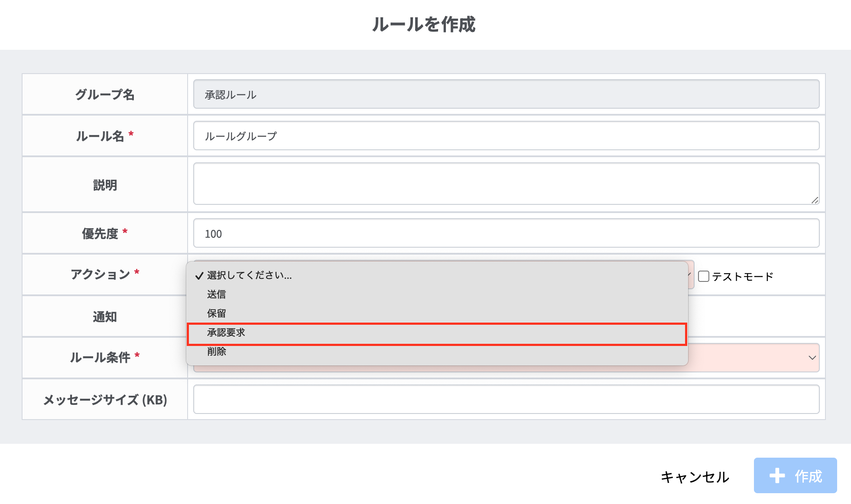Select the 承認要求 option
851x504 pixels.
click(x=437, y=333)
